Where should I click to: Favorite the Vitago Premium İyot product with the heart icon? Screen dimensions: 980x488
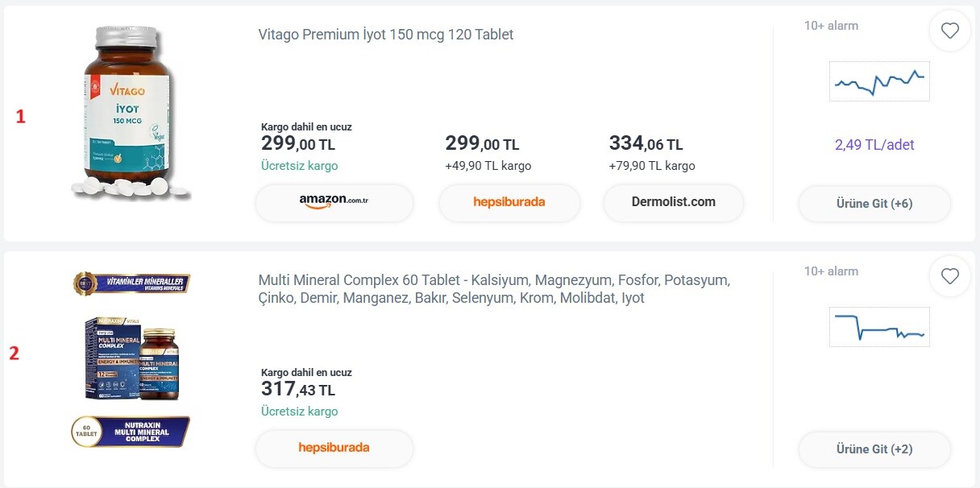coord(949,31)
